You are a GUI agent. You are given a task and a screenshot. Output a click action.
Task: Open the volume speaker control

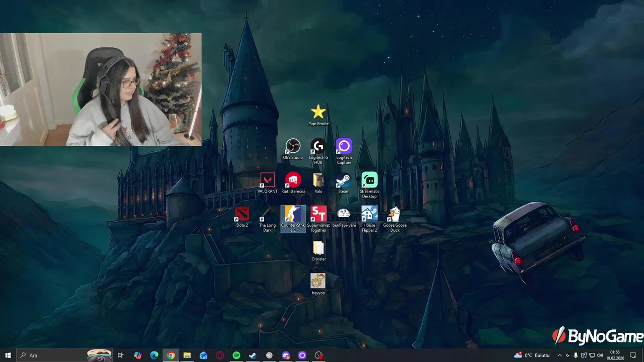(600, 355)
